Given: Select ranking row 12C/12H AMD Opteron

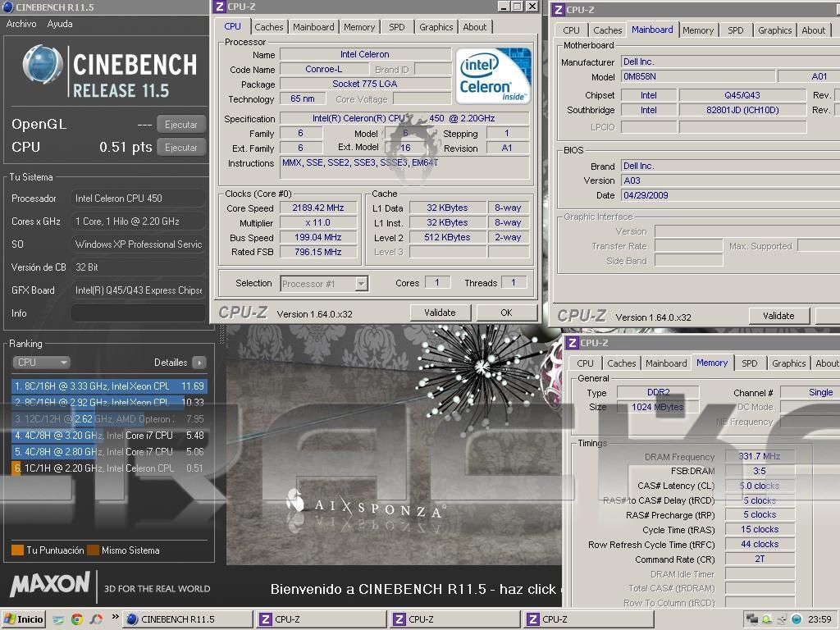Looking at the screenshot, I should 109,419.
